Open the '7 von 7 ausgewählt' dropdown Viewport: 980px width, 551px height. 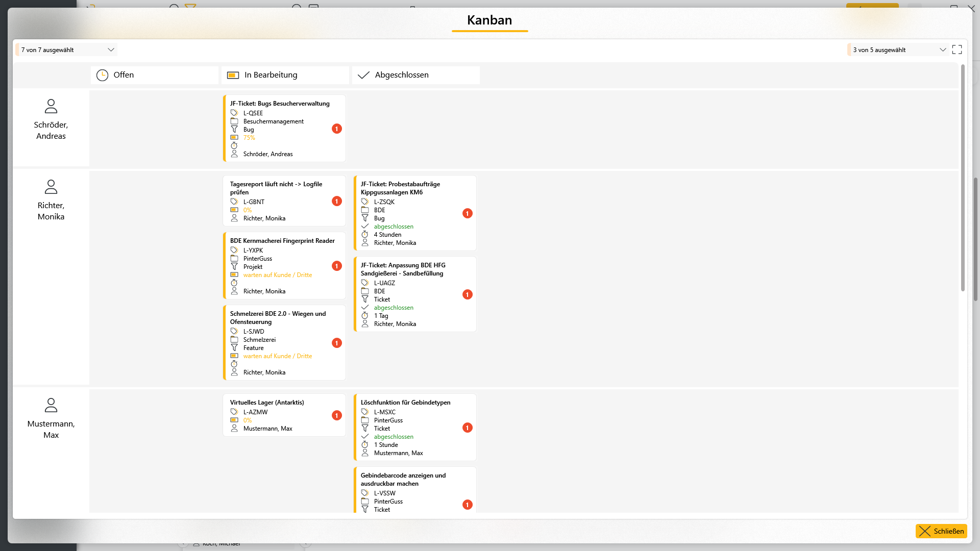pyautogui.click(x=66, y=49)
